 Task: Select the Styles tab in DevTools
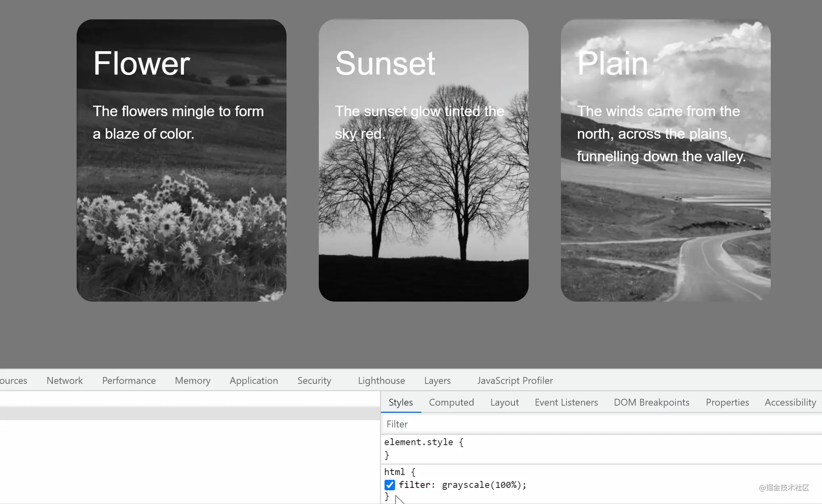400,402
